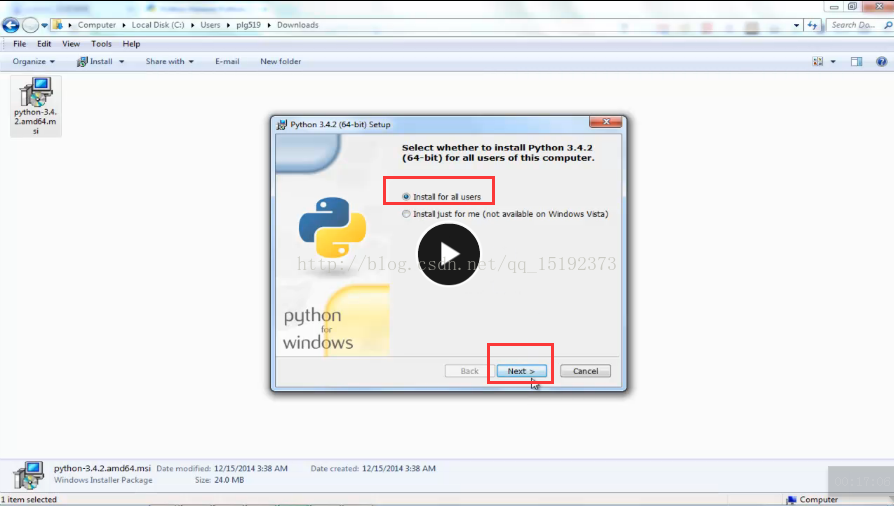Click the Cancel button in setup dialog

tap(585, 371)
